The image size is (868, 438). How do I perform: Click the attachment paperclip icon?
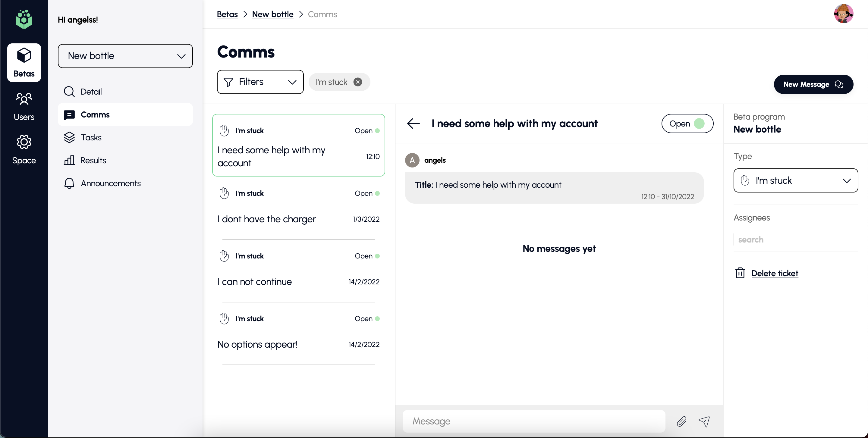pos(681,421)
